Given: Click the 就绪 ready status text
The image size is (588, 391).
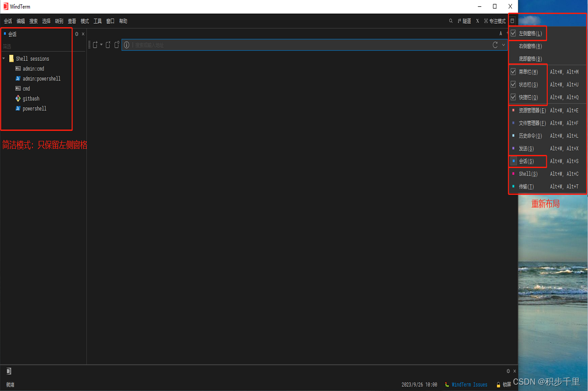Looking at the screenshot, I should (x=10, y=385).
